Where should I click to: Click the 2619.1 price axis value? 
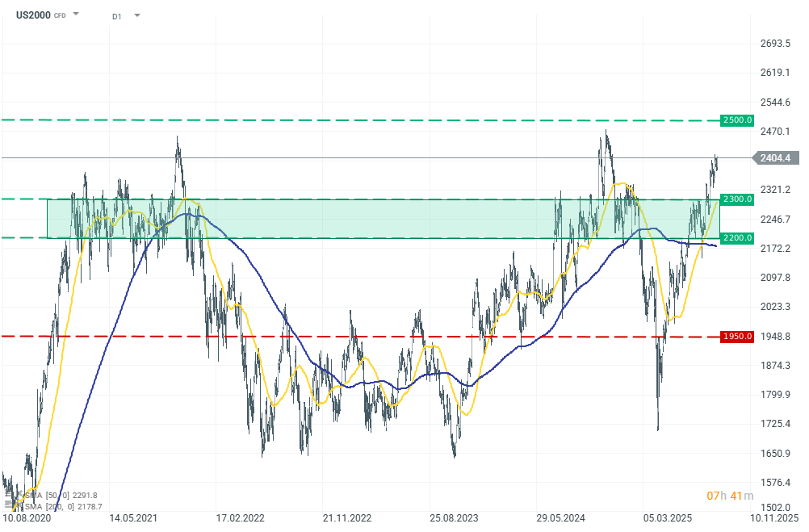tap(775, 72)
